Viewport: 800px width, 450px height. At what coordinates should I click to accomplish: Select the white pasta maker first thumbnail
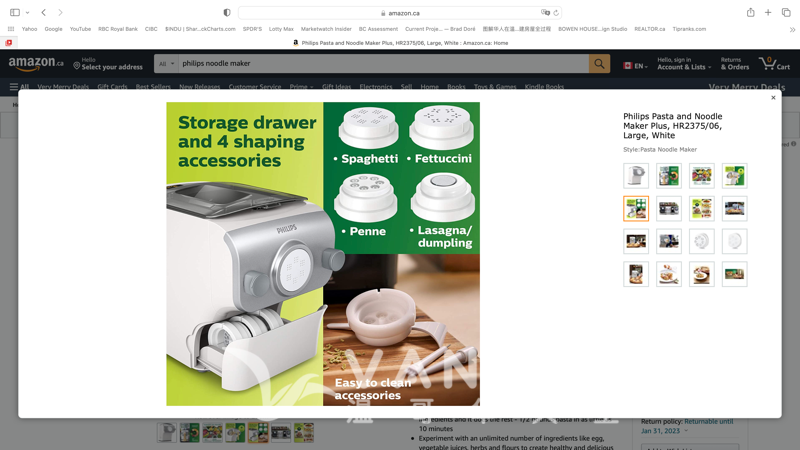[x=636, y=176]
